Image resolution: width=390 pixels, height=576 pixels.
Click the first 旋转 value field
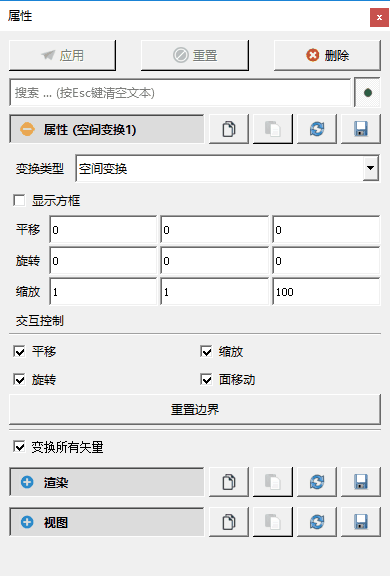point(103,261)
